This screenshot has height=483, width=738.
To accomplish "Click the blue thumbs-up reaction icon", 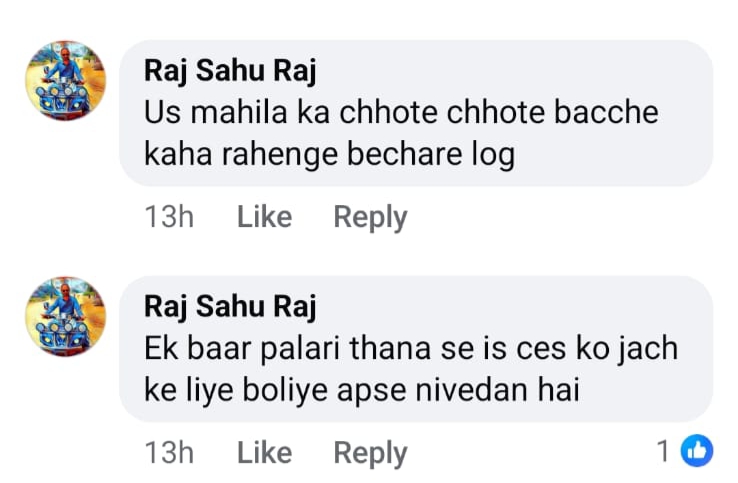I will (x=696, y=452).
